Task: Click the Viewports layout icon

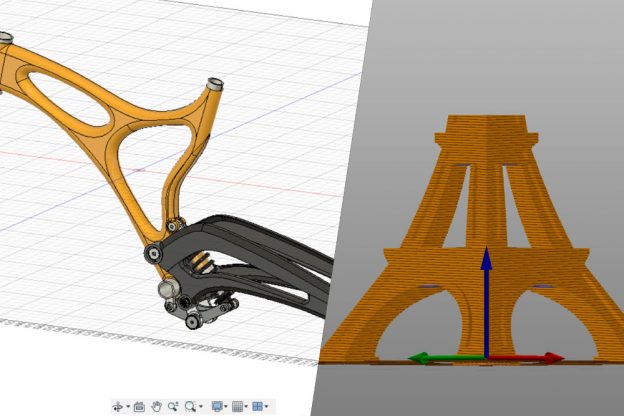Action: [x=257, y=406]
